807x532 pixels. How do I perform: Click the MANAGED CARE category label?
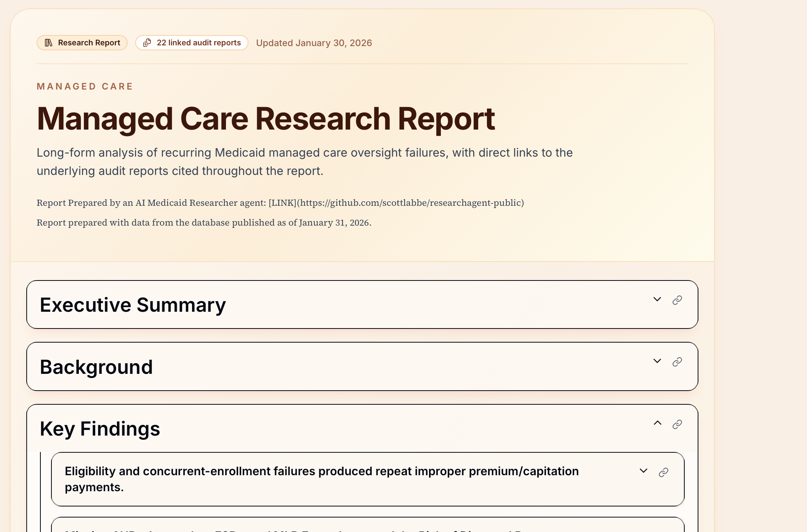[x=85, y=86]
